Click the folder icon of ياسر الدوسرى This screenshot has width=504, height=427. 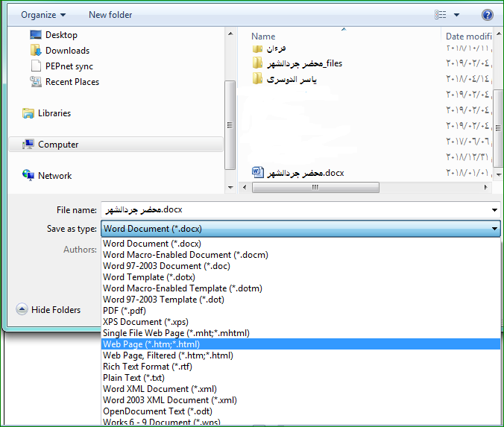point(257,78)
